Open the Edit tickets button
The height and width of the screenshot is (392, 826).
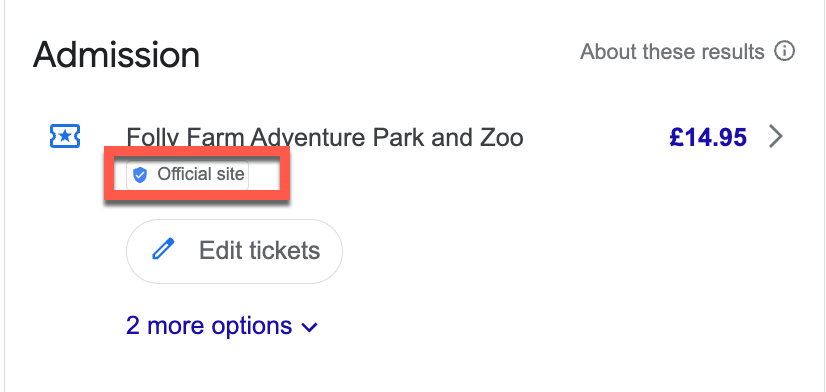point(234,251)
